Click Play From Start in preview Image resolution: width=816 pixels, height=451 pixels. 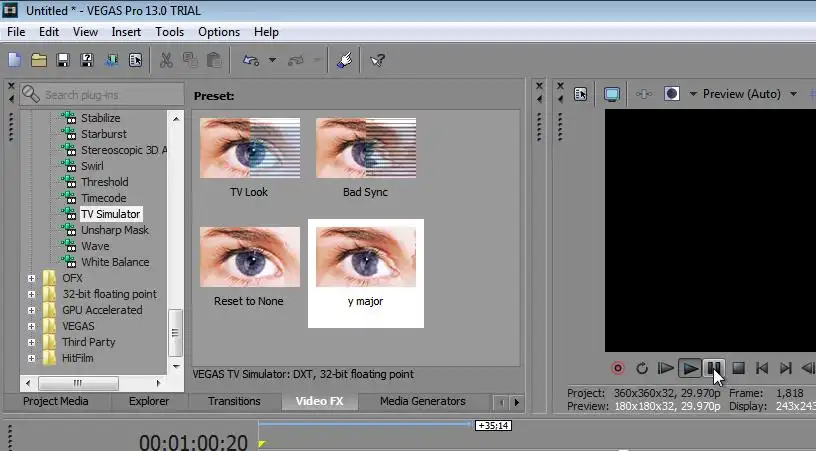pos(666,368)
